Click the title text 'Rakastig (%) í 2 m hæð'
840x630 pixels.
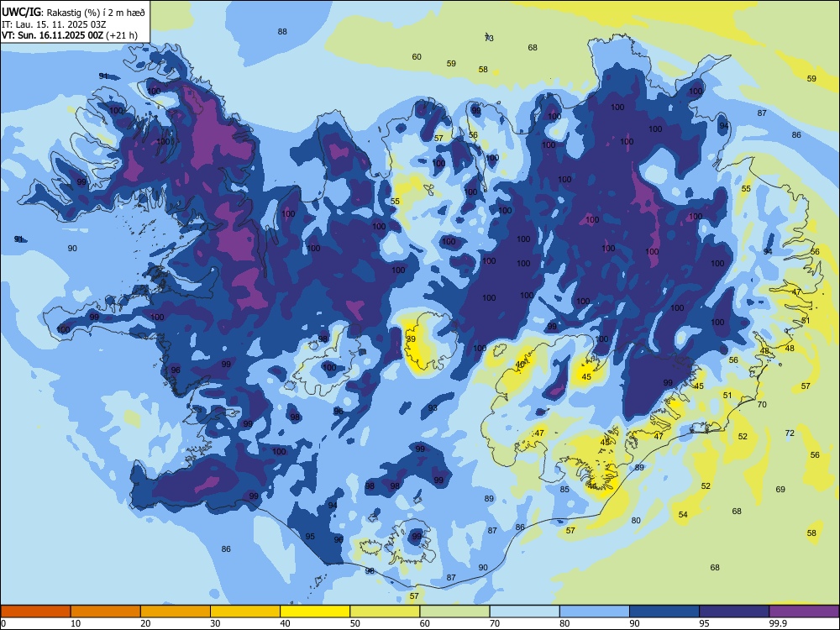click(x=96, y=13)
